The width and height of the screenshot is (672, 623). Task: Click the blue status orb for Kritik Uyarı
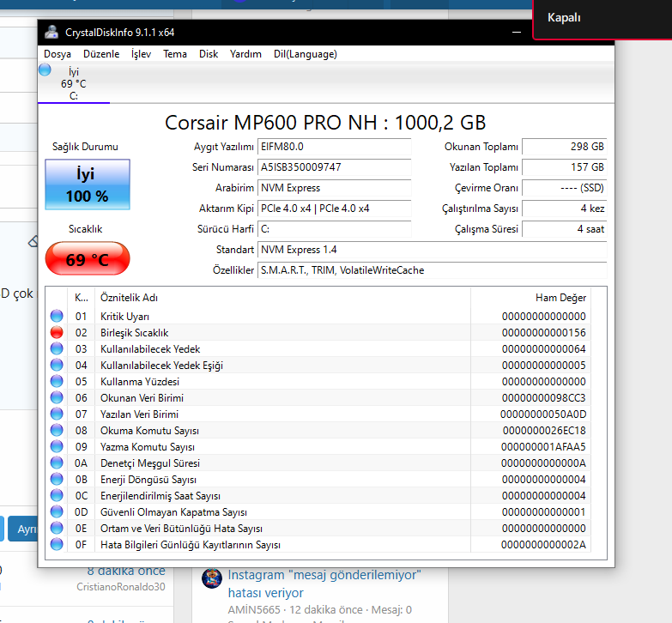[57, 316]
